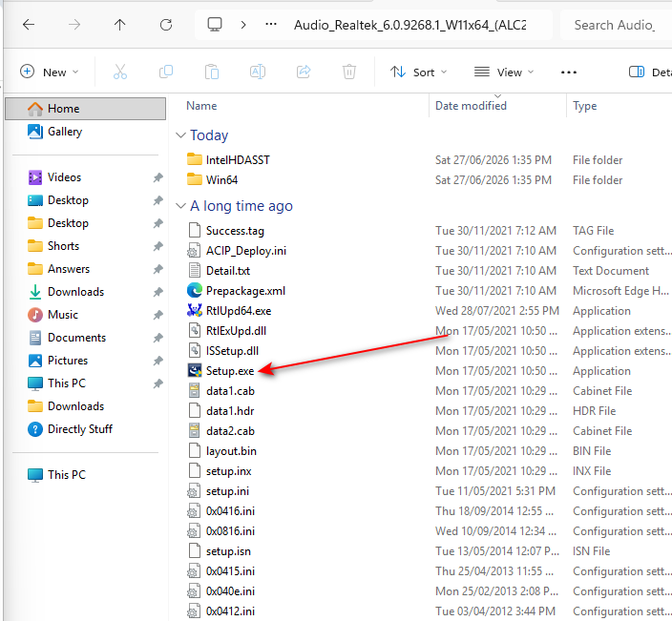Open the Sort dropdown menu

[x=419, y=72]
